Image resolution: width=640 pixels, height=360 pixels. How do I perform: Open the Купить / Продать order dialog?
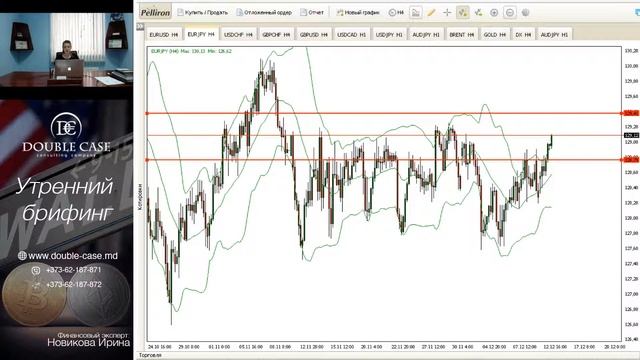(x=202, y=13)
